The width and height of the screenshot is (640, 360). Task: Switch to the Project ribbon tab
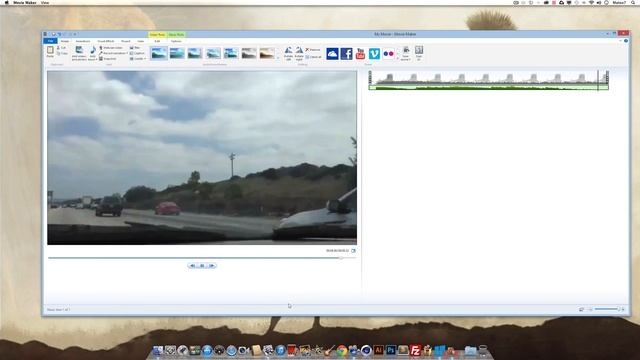point(126,41)
